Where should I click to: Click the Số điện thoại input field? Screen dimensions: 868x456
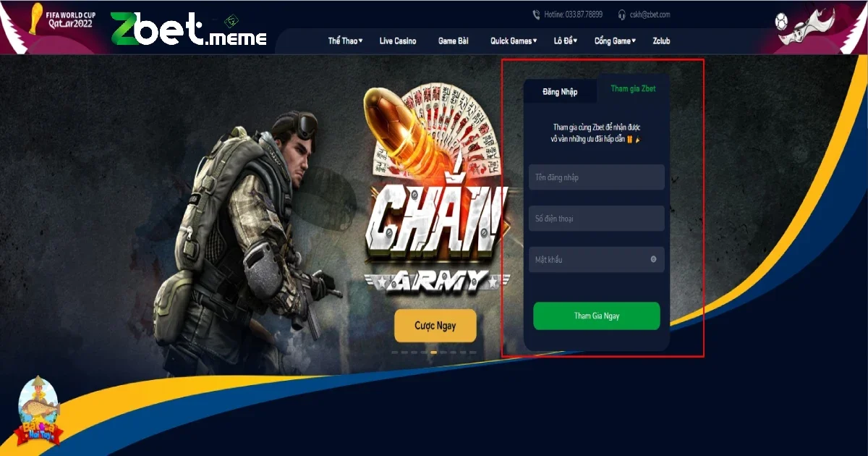click(597, 219)
